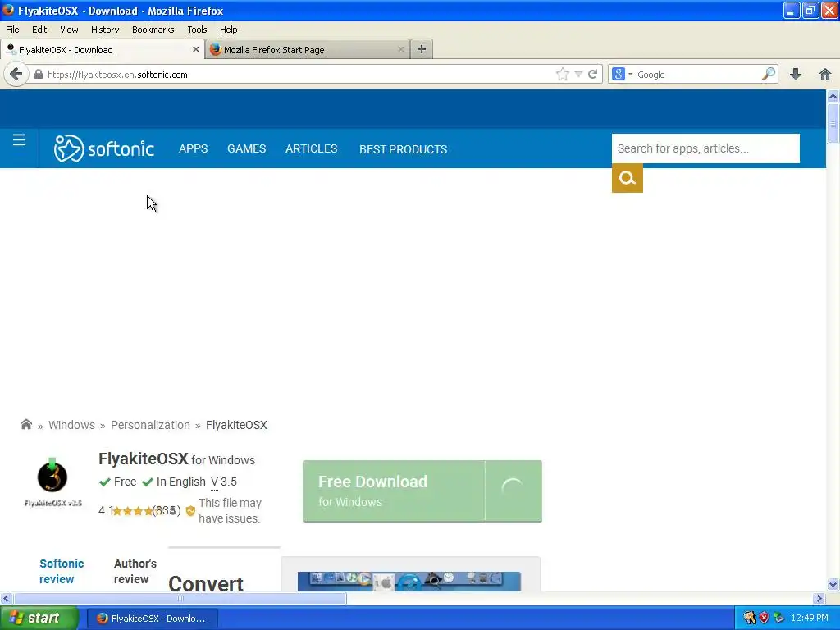Open the Help menu
The image size is (840, 630).
[x=229, y=30]
